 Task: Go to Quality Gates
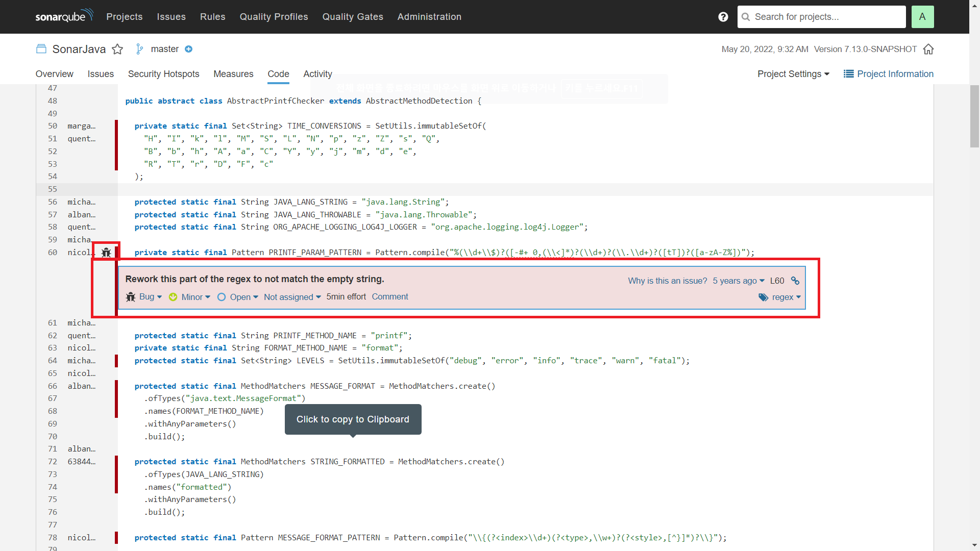(x=353, y=17)
